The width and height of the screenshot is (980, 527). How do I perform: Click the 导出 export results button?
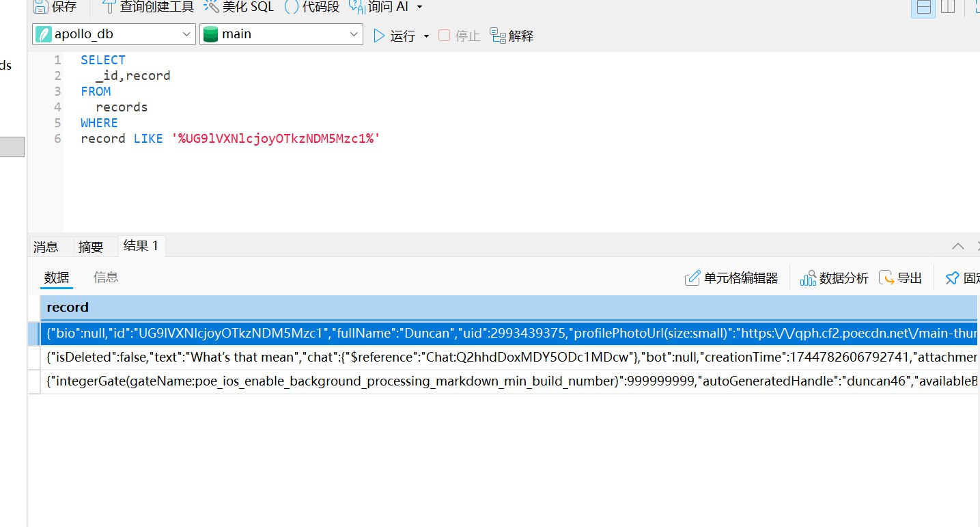901,278
